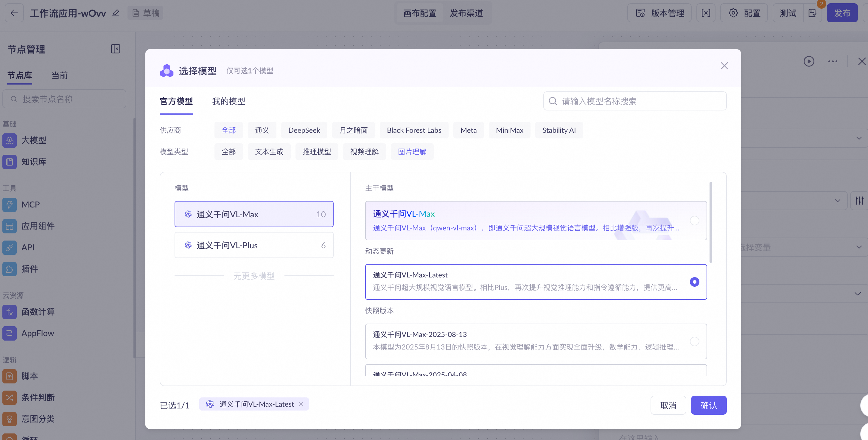The width and height of the screenshot is (868, 440).
Task: Select 通义千问VL-Max-2025-08-13 snapshot radio
Action: pyautogui.click(x=694, y=341)
